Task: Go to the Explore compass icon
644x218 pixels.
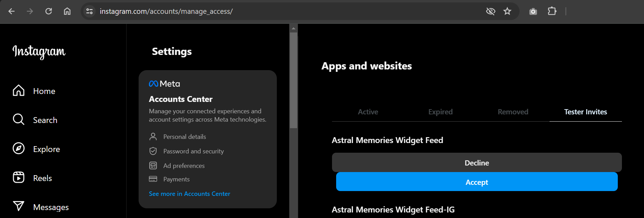Action: [19, 149]
